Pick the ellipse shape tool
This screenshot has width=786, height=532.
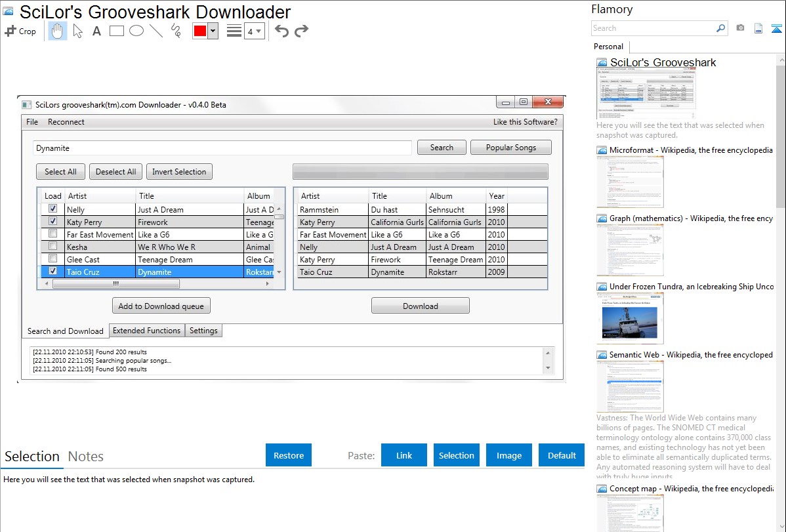[136, 31]
